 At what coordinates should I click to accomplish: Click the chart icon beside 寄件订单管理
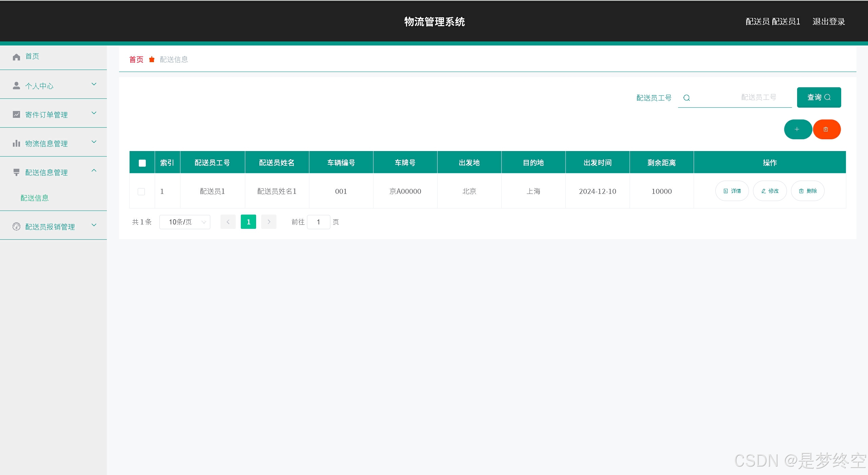point(16,114)
